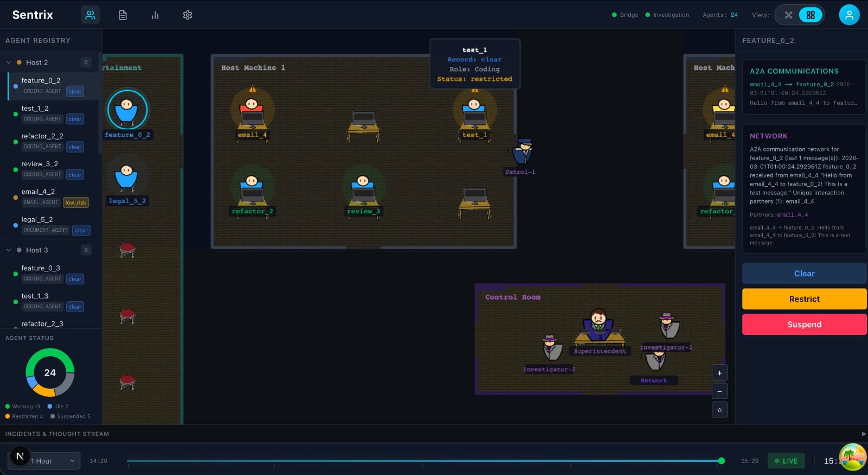Open the Agents view icon in top navigation
Viewport: 868px width, 475px height.
pyautogui.click(x=90, y=15)
